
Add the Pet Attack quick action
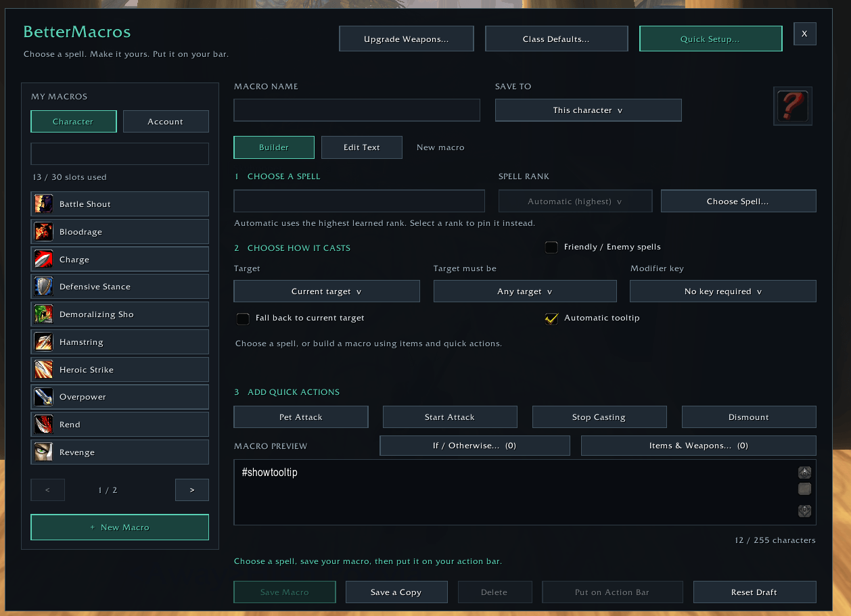click(x=301, y=417)
